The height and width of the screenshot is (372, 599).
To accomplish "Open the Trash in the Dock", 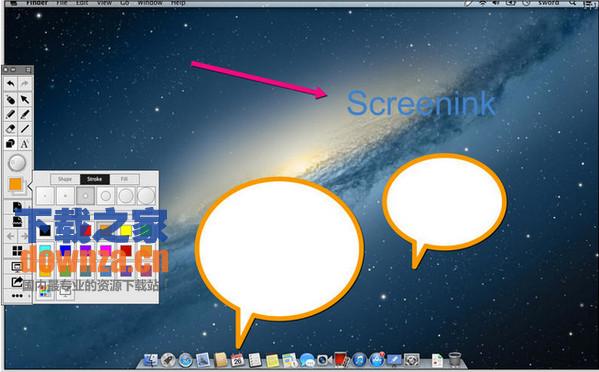I will 455,359.
